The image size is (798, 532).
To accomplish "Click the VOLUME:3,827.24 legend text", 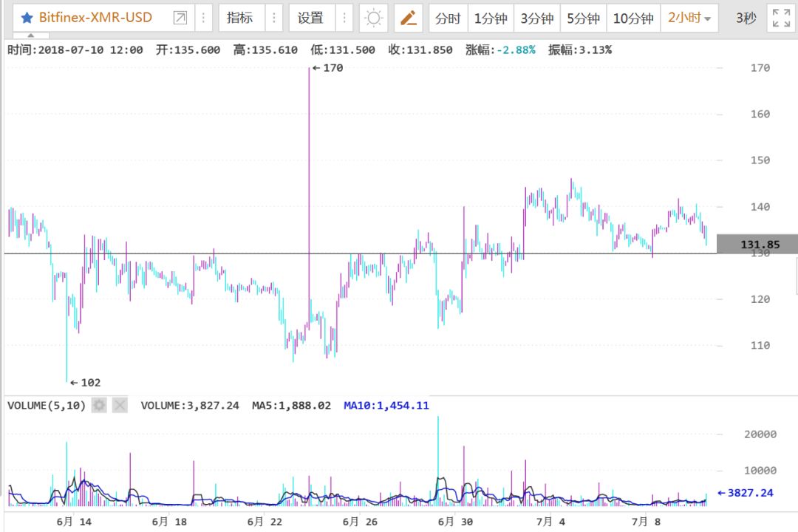I will (x=190, y=405).
